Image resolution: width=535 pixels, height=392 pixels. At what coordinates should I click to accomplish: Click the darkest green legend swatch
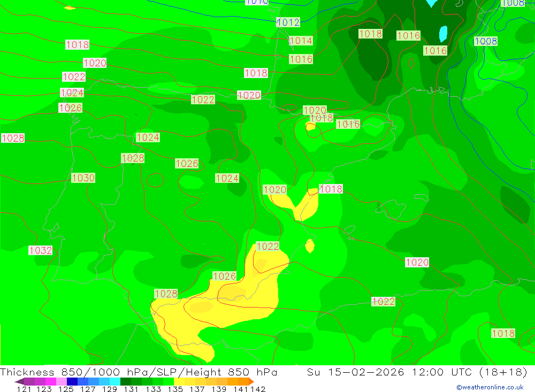pyautogui.click(x=126, y=381)
